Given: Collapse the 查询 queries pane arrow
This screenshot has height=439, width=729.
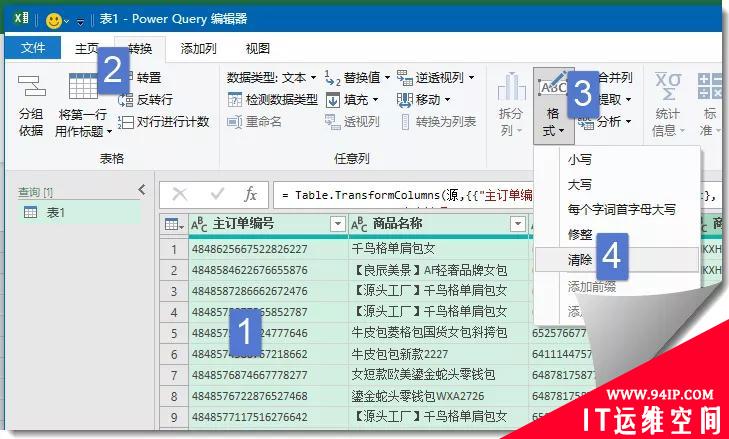Looking at the screenshot, I should [x=142, y=189].
